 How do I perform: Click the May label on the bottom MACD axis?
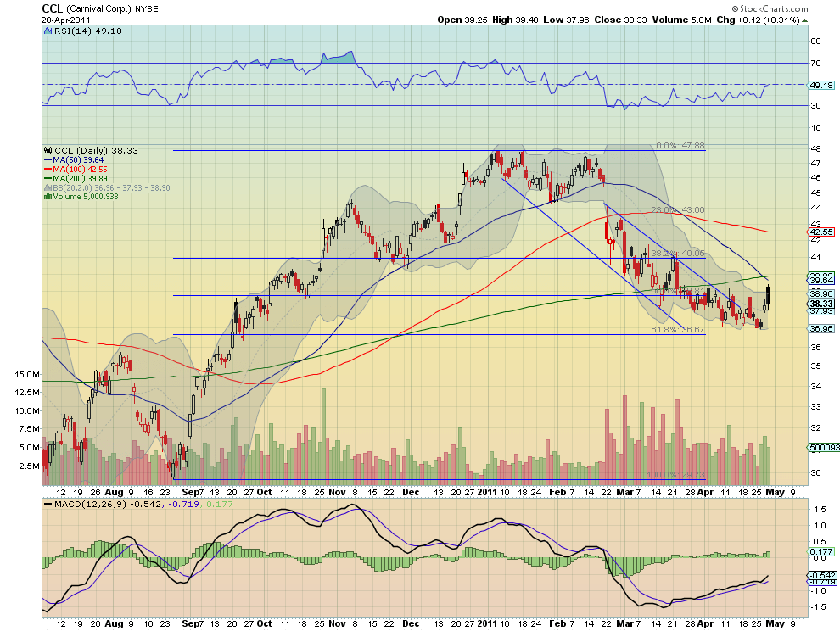tap(776, 623)
